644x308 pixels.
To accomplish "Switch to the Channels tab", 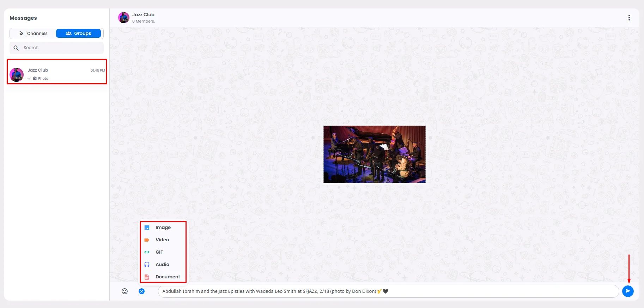I will tap(33, 34).
